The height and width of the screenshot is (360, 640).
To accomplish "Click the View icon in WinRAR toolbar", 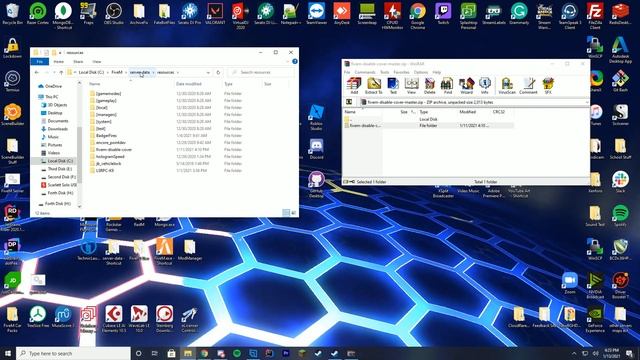I will (411, 86).
